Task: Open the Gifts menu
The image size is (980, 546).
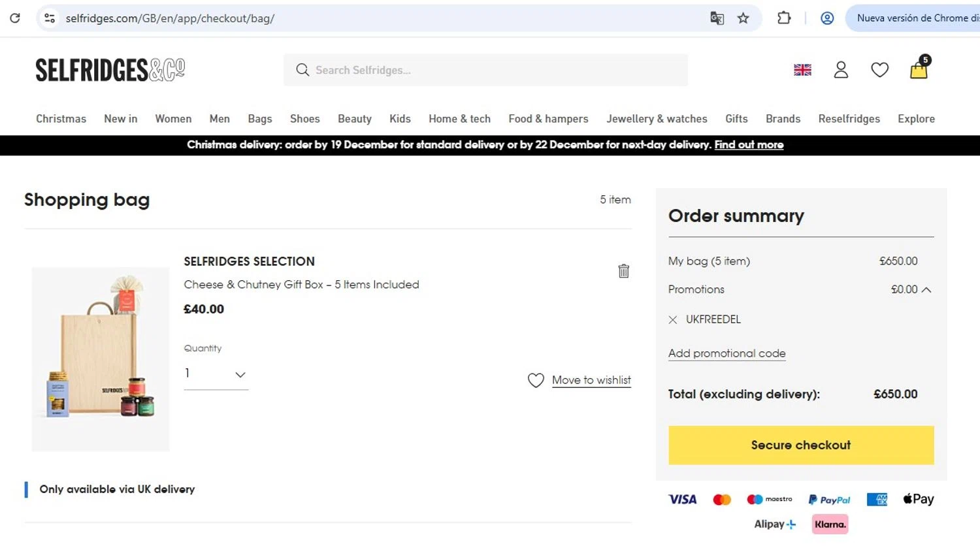Action: 736,119
